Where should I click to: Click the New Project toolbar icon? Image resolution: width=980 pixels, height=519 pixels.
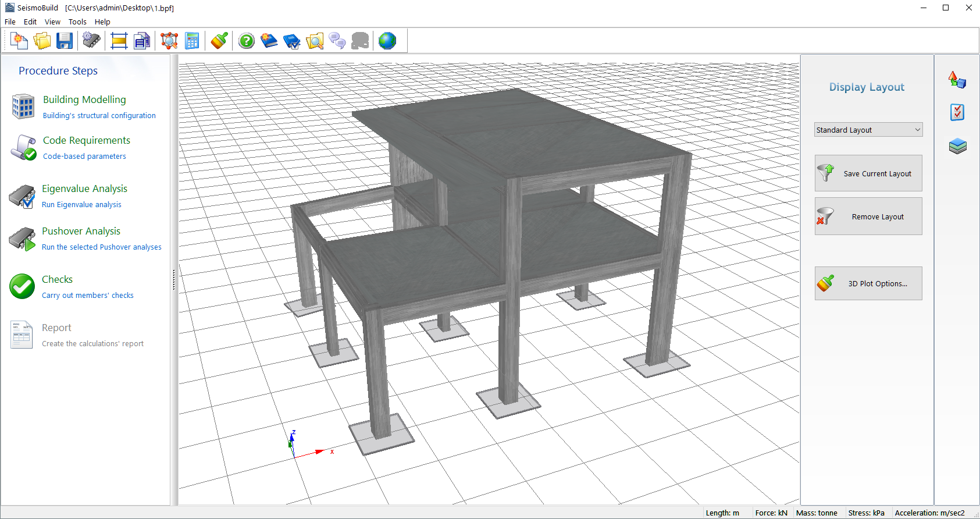[x=19, y=41]
